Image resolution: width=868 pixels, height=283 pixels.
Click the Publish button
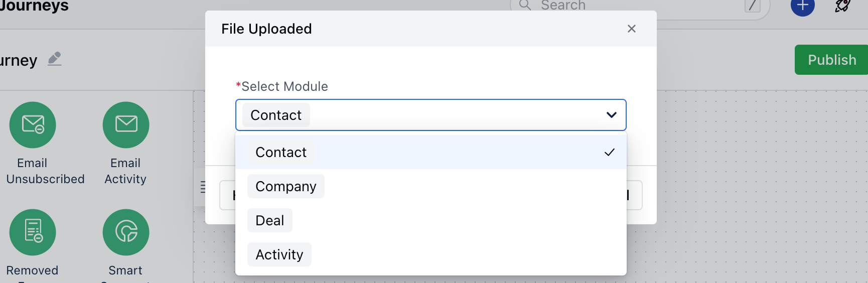point(831,60)
